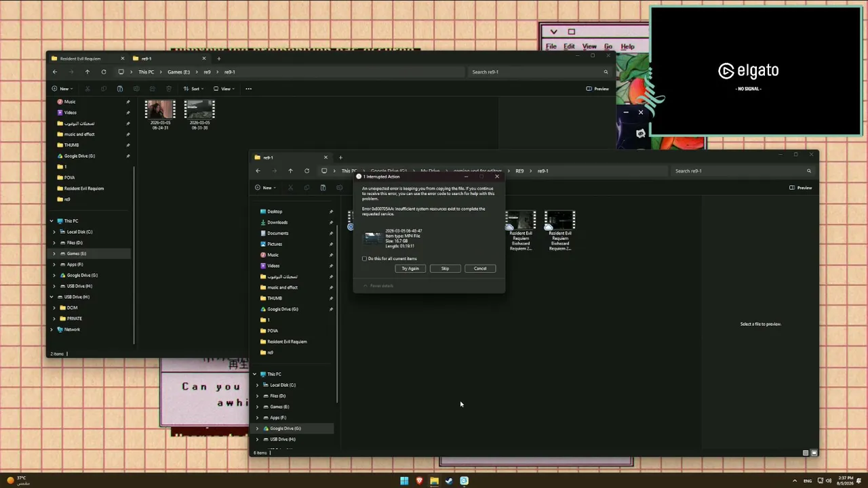Image resolution: width=868 pixels, height=488 pixels.
Task: Open the weather widget on the taskbar
Action: (18, 481)
